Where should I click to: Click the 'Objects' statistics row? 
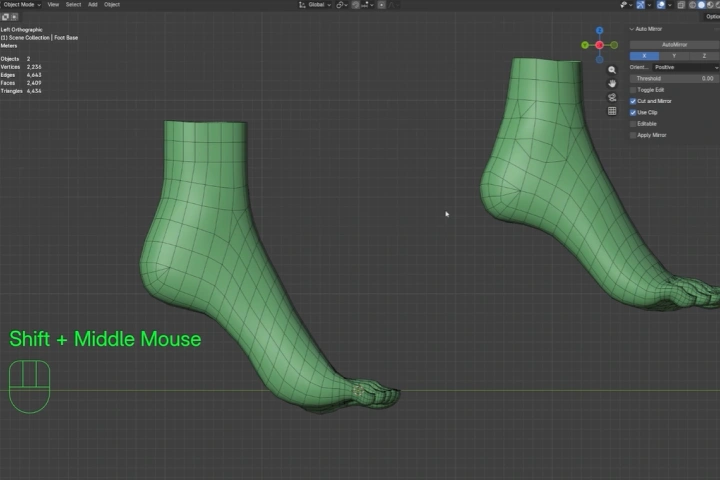pyautogui.click(x=16, y=59)
